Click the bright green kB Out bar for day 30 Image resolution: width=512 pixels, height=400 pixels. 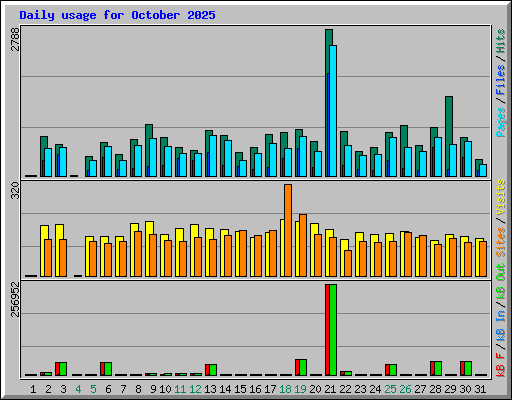pyautogui.click(x=468, y=368)
